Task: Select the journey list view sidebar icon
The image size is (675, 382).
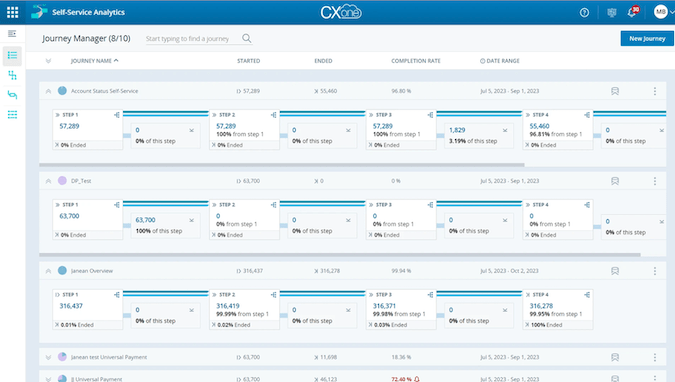Action: tap(12, 55)
